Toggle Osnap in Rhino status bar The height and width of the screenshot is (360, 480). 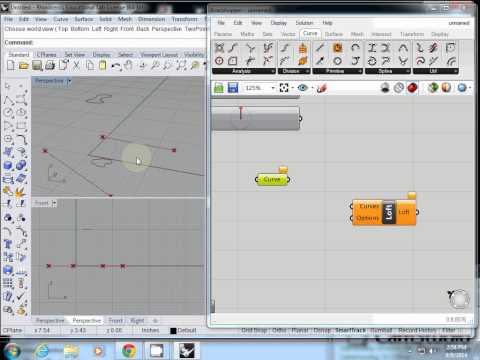322,330
